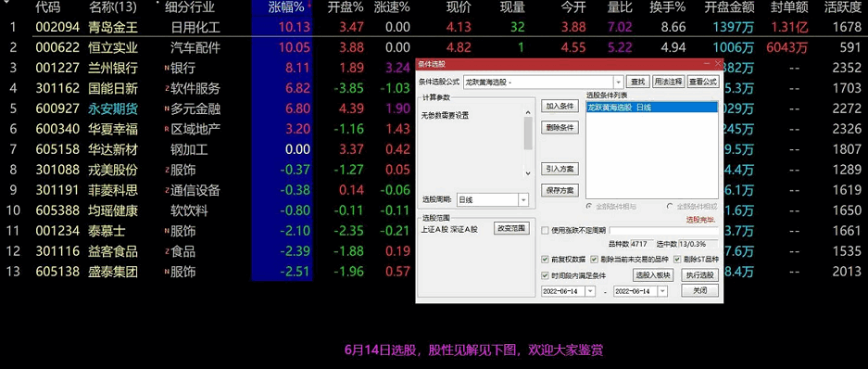This screenshot has width=868, height=369.
Task: Open 用法注释 usage notes
Action: [668, 82]
